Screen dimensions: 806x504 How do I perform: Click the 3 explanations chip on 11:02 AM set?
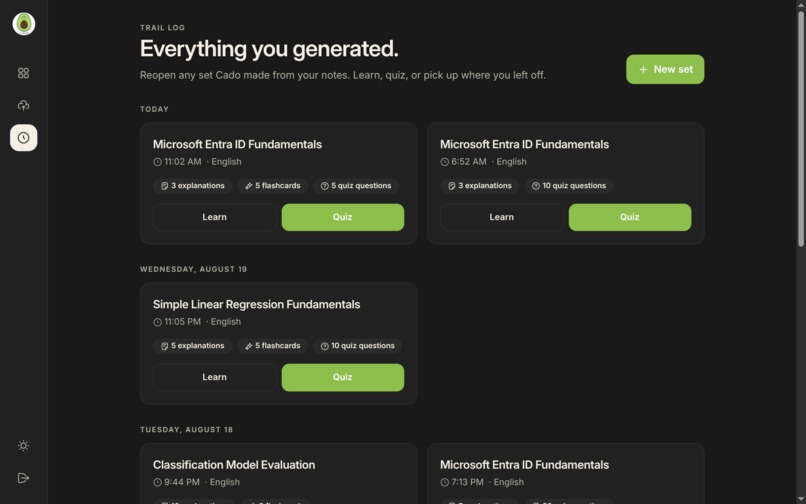pos(192,186)
